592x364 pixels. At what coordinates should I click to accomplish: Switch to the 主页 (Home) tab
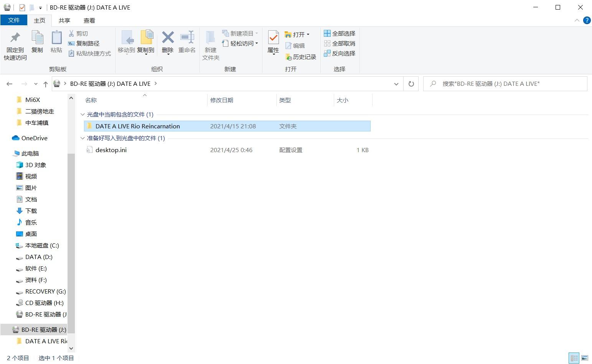40,21
